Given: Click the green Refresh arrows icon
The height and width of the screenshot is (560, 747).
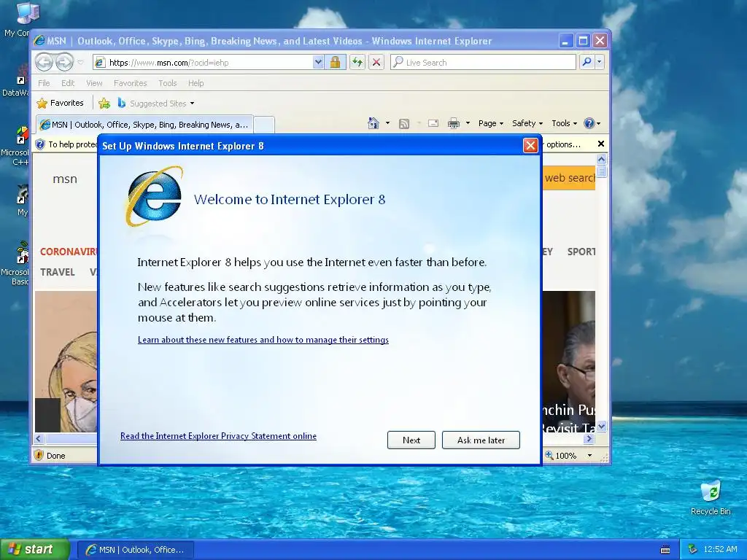Looking at the screenshot, I should (357, 63).
